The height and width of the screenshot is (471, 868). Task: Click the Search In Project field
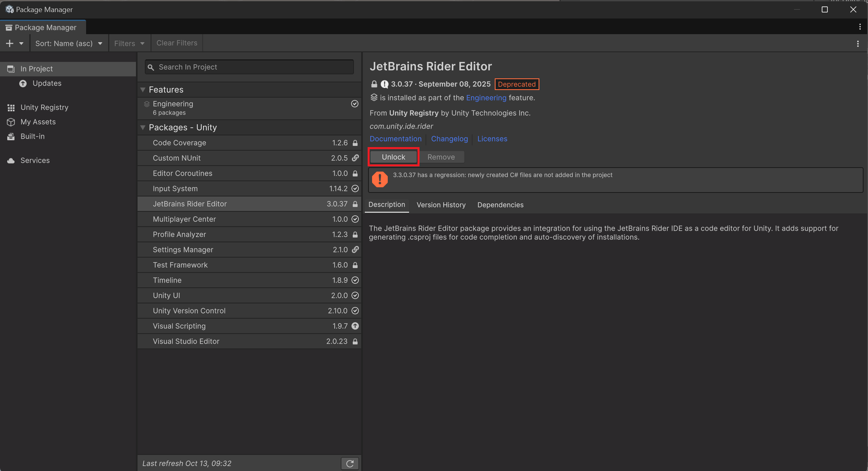(249, 67)
